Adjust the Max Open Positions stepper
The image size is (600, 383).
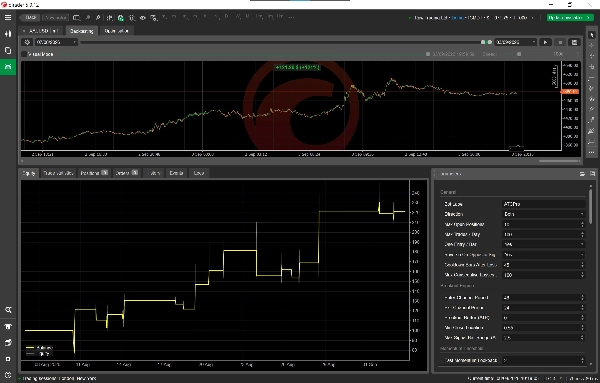(x=582, y=224)
